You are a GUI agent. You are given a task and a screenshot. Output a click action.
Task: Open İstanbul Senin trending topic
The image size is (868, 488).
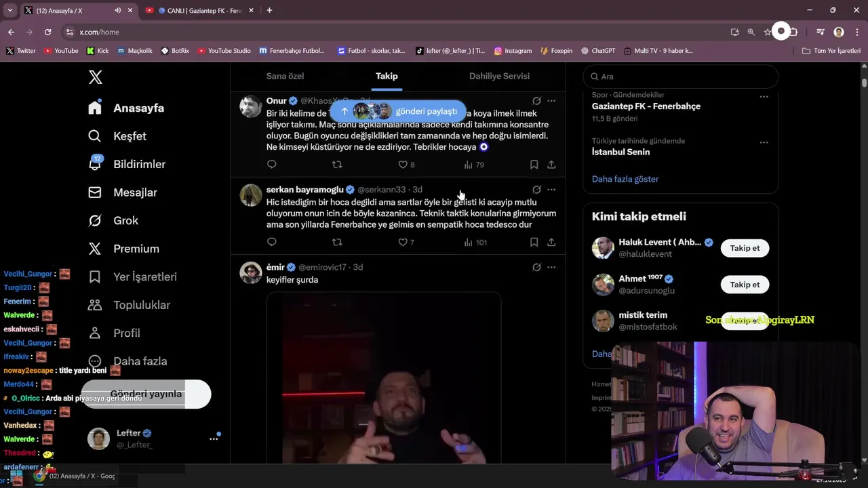[x=621, y=152]
